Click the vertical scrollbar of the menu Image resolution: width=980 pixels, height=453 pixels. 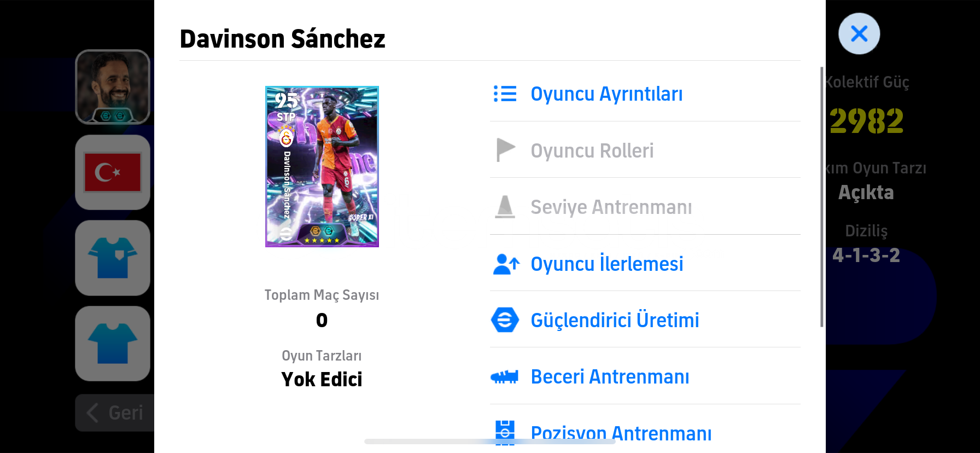pyautogui.click(x=821, y=197)
